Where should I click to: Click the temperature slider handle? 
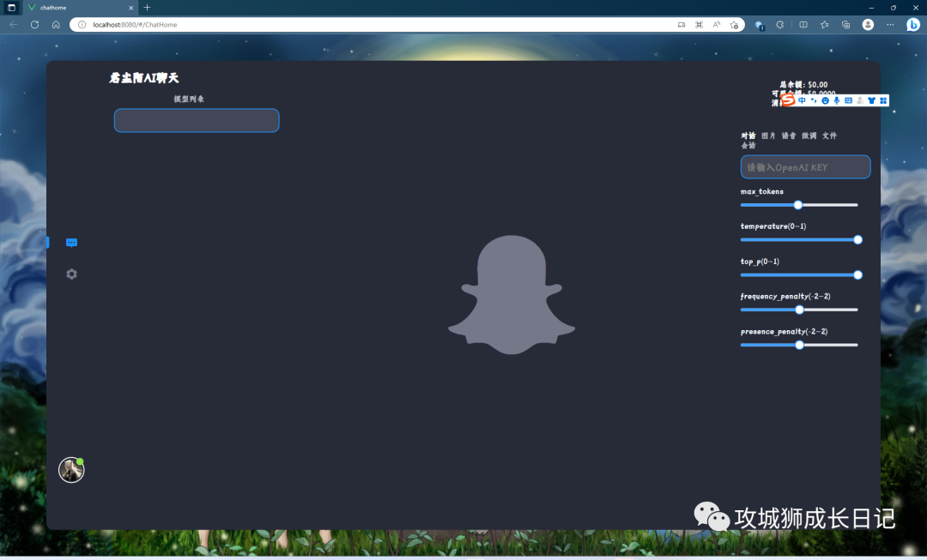tap(857, 240)
